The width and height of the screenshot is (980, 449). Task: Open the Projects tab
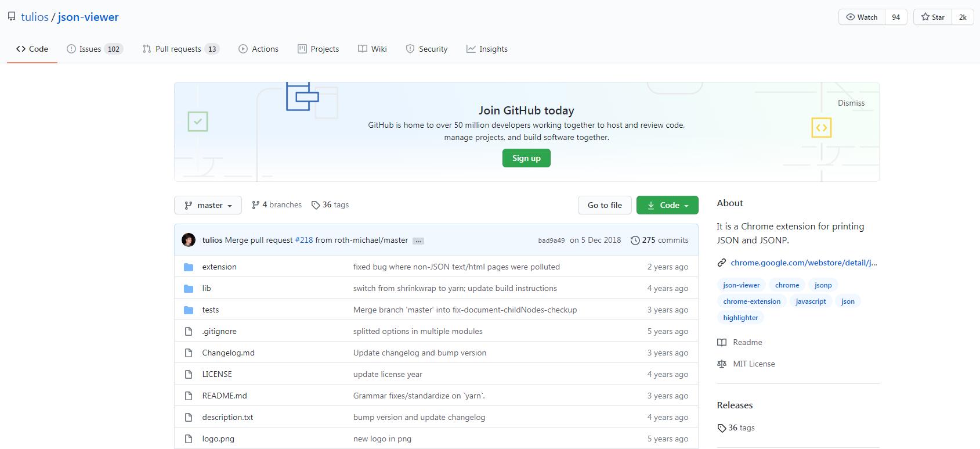point(318,49)
